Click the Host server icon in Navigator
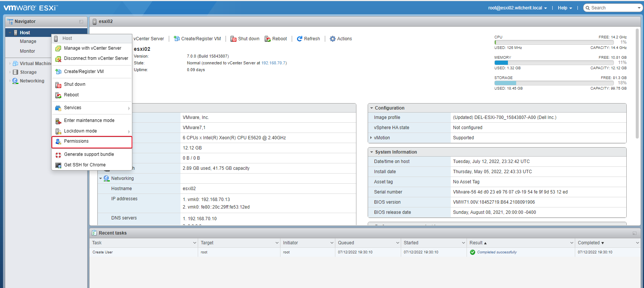The width and height of the screenshot is (644, 288). [15, 33]
